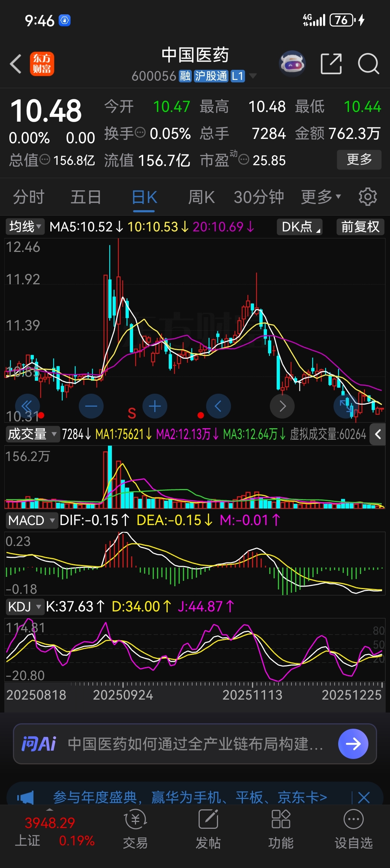Open search with magnifier icon
The image size is (390, 868).
pyautogui.click(x=368, y=64)
